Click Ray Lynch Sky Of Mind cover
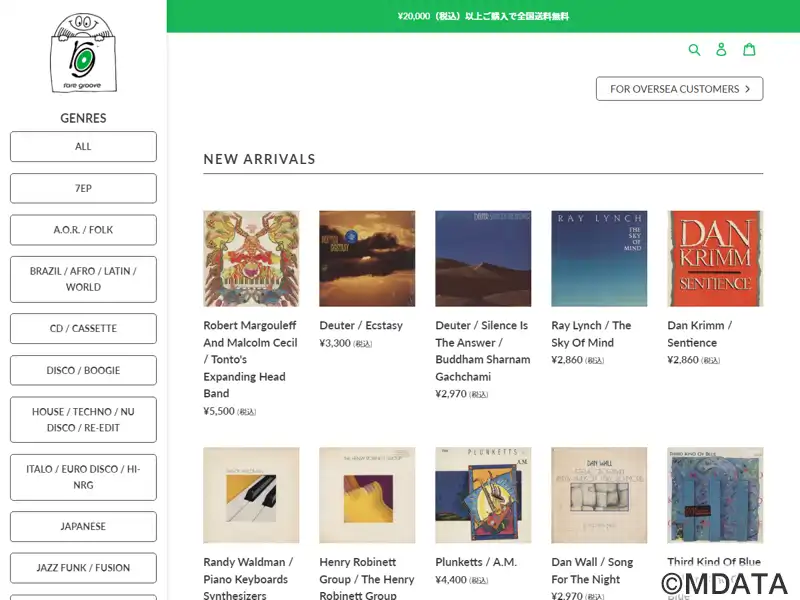 click(x=599, y=258)
